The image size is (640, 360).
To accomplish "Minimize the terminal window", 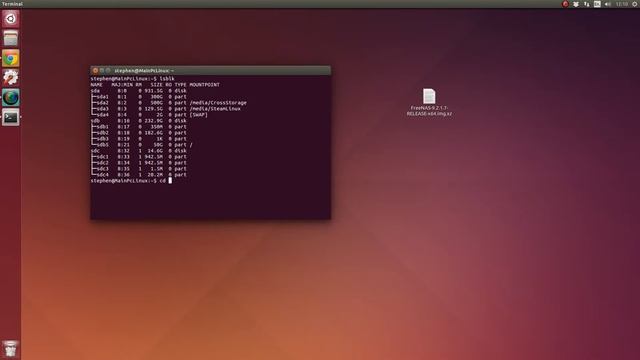I will tap(102, 71).
